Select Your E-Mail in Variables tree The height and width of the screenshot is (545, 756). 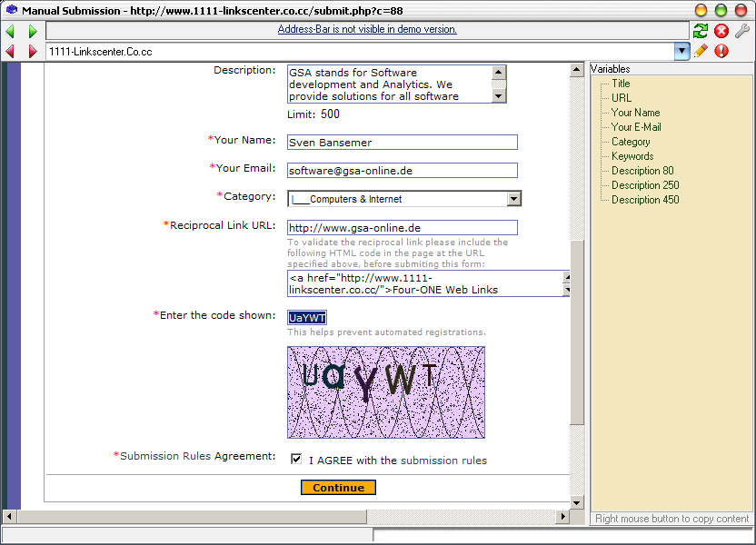[x=636, y=127]
